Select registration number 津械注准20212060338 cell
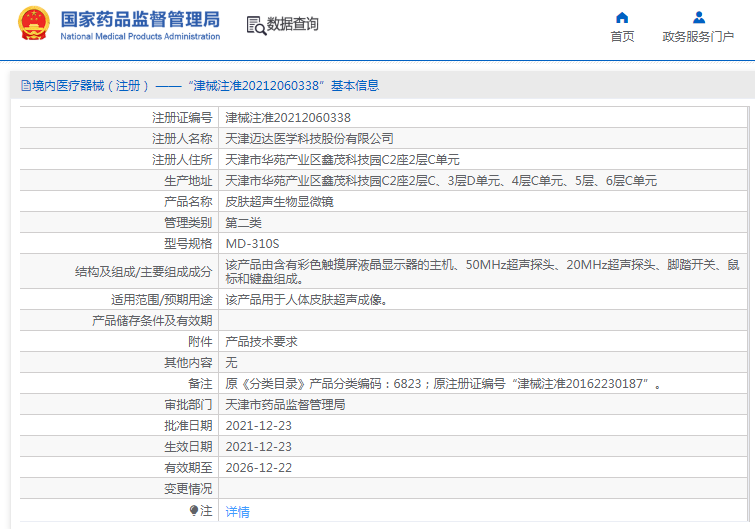This screenshot has width=755, height=529. (288, 118)
